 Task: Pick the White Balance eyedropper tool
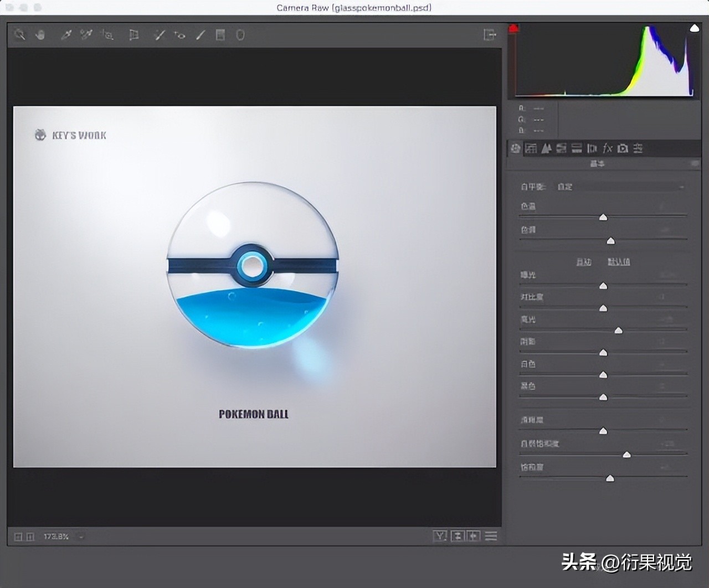66,35
